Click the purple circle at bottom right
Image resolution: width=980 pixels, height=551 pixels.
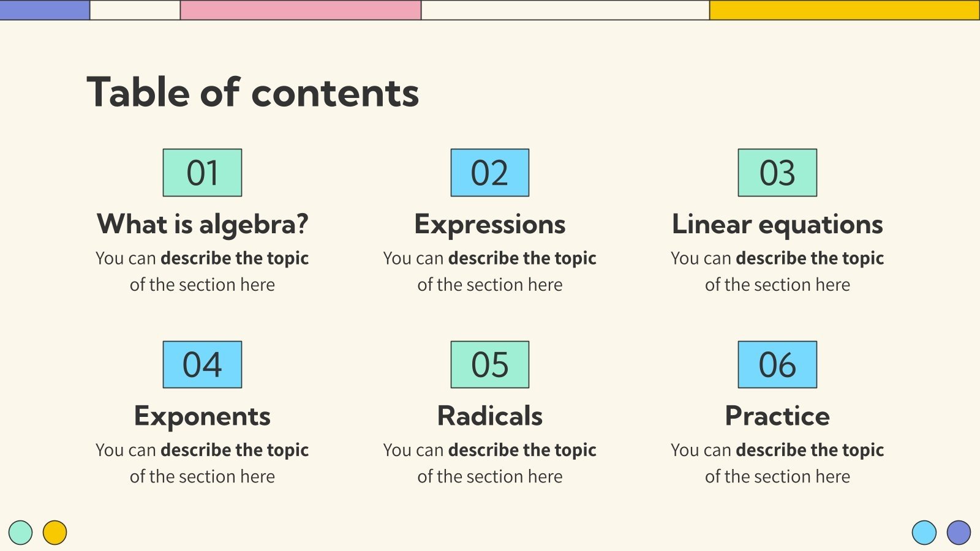(959, 533)
